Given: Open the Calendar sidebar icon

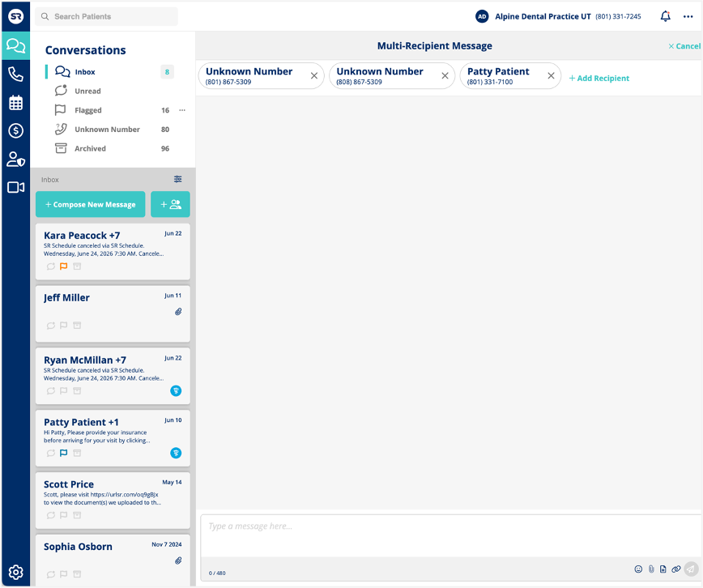Looking at the screenshot, I should (x=15, y=103).
